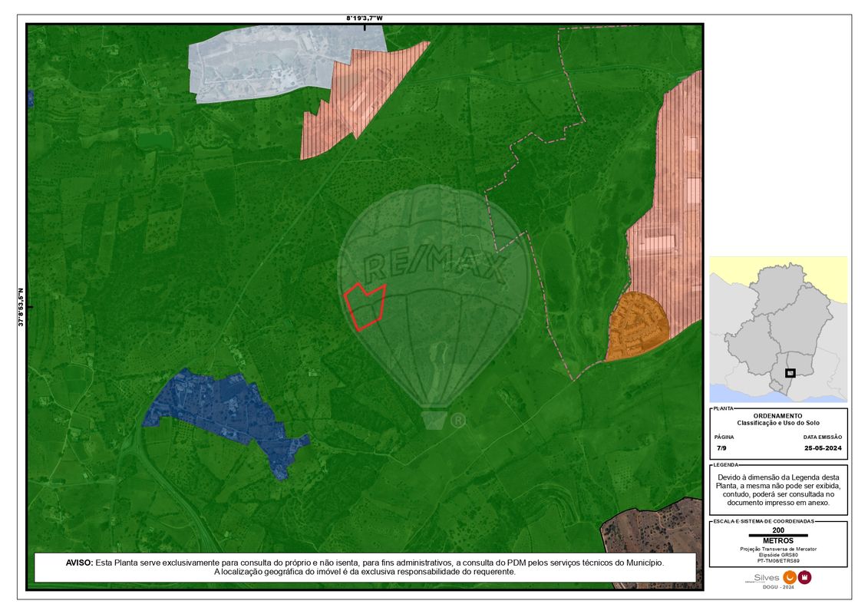Select "Projeção Transversa de Mercator" text
Screen dimensions: 868x614
[x=778, y=550]
